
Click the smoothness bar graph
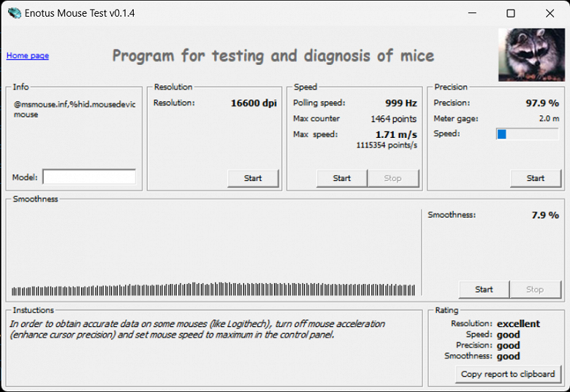213,289
